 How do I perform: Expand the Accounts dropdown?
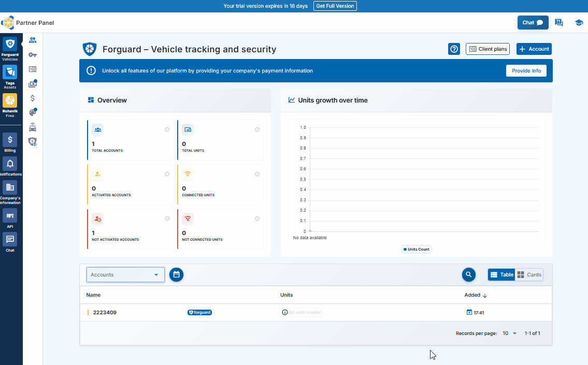tap(125, 274)
